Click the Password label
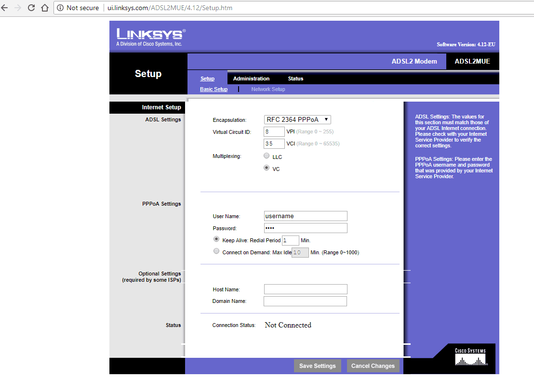Screen dimensions: 534x392 click(225, 228)
